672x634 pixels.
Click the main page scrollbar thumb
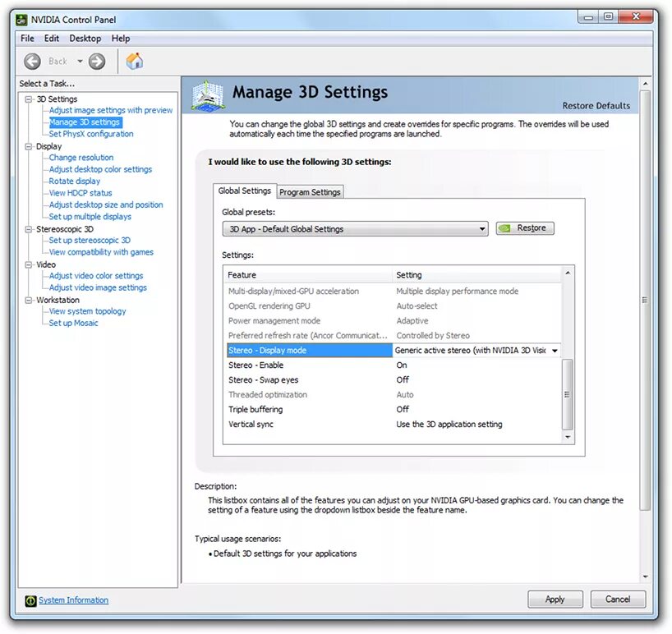coord(645,300)
